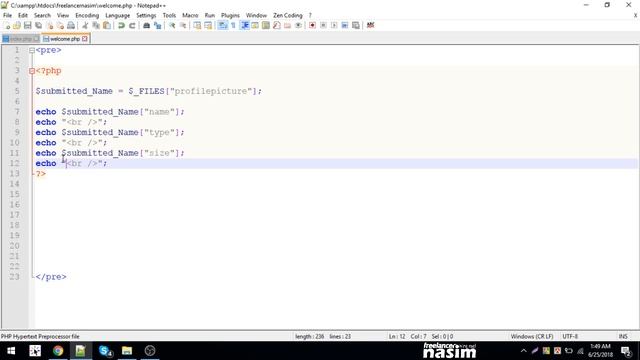Image resolution: width=640 pixels, height=360 pixels.
Task: Run macro multiple times toolbar icon
Action: tap(344, 25)
